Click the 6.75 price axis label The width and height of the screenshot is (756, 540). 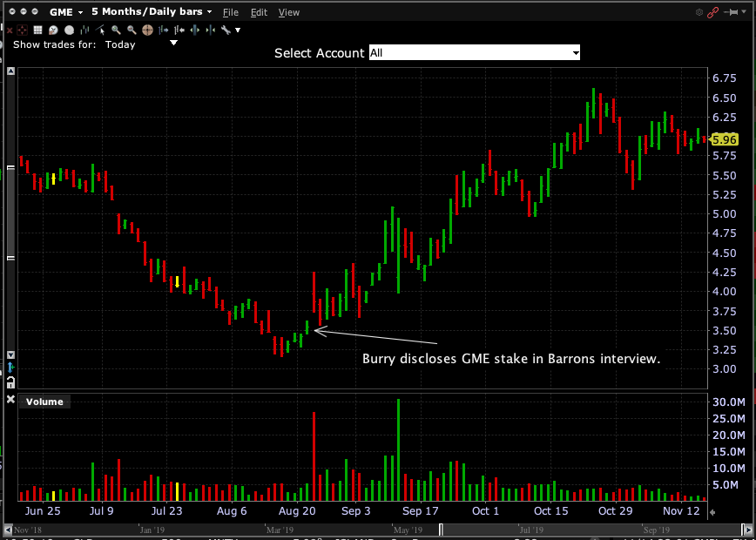[725, 78]
